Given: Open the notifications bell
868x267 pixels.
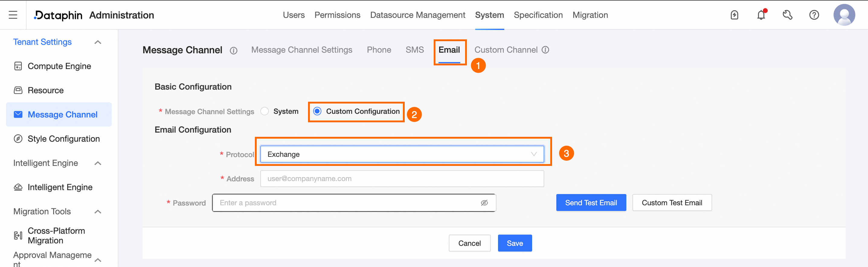Looking at the screenshot, I should pos(761,15).
